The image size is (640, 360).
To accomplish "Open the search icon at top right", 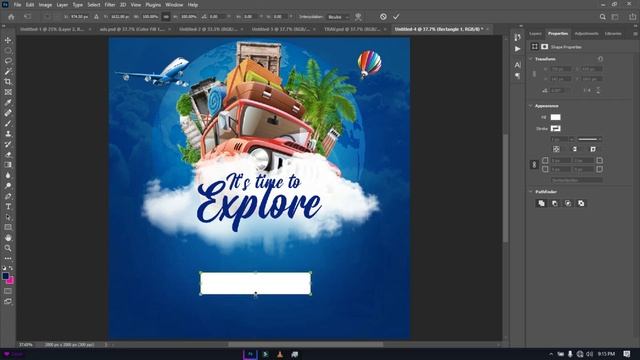I will coord(602,17).
